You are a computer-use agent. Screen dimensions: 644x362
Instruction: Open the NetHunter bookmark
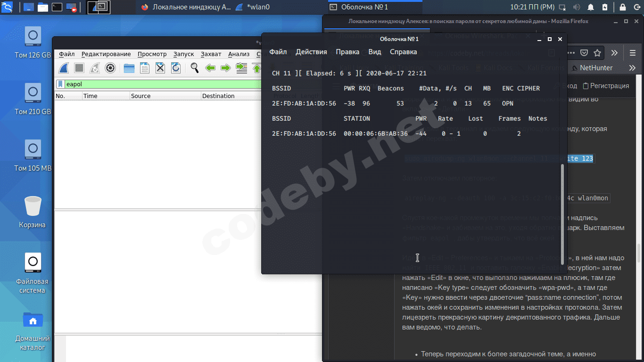point(592,68)
